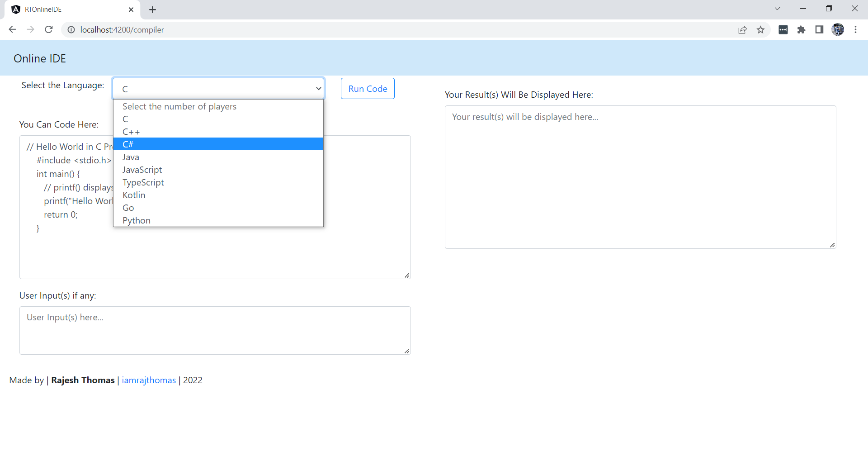Image resolution: width=868 pixels, height=466 pixels.
Task: Click the 'return 0;' code line
Action: (61, 214)
